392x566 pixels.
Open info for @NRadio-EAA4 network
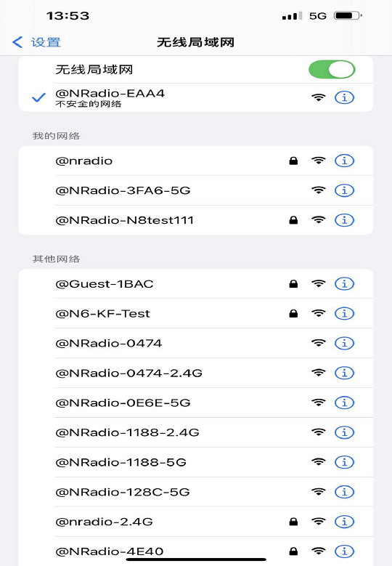pos(344,97)
